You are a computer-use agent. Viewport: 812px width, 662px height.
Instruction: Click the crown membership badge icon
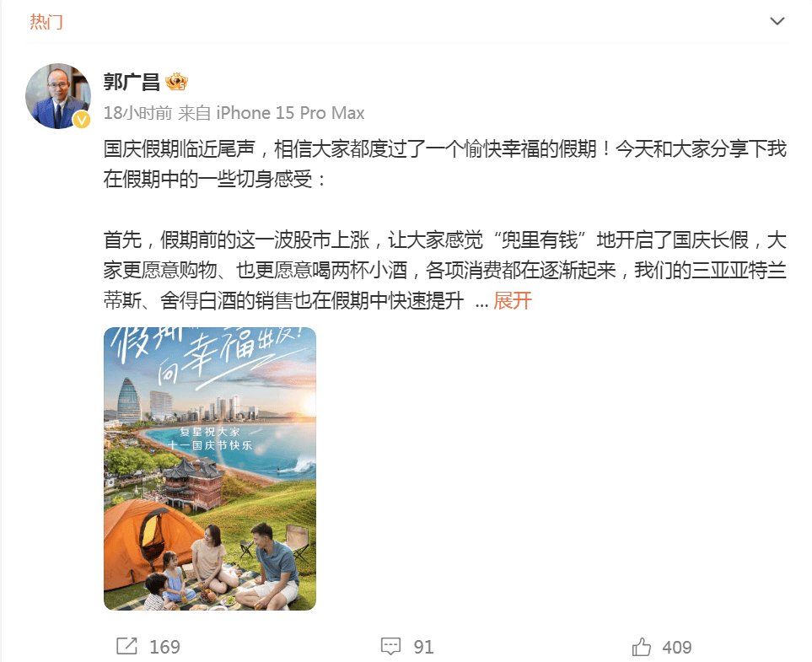click(176, 82)
